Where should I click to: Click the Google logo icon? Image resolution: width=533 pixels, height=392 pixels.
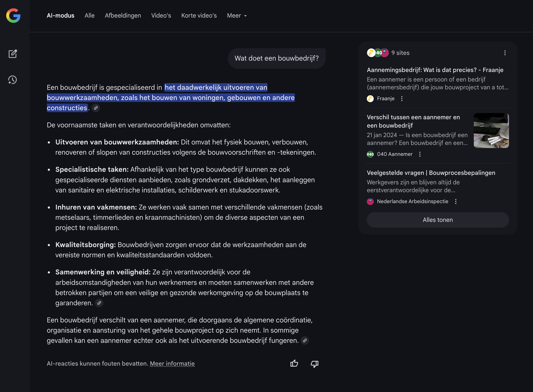[x=13, y=16]
